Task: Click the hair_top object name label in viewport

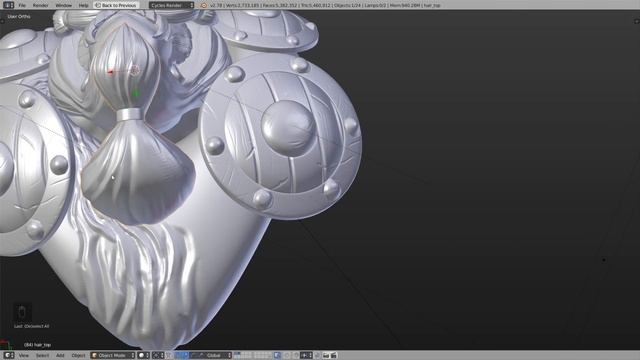Action: point(38,345)
